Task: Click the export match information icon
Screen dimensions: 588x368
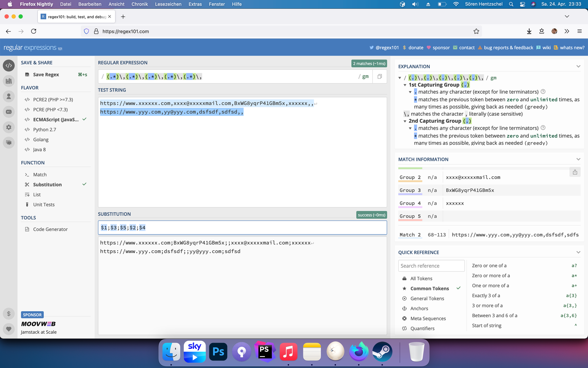Action: (x=575, y=172)
